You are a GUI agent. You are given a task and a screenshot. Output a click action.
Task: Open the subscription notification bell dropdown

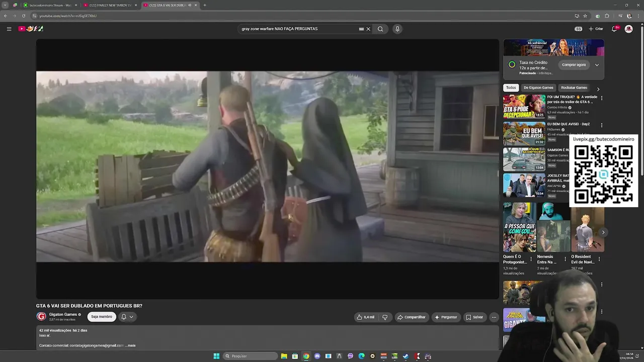[x=127, y=317]
